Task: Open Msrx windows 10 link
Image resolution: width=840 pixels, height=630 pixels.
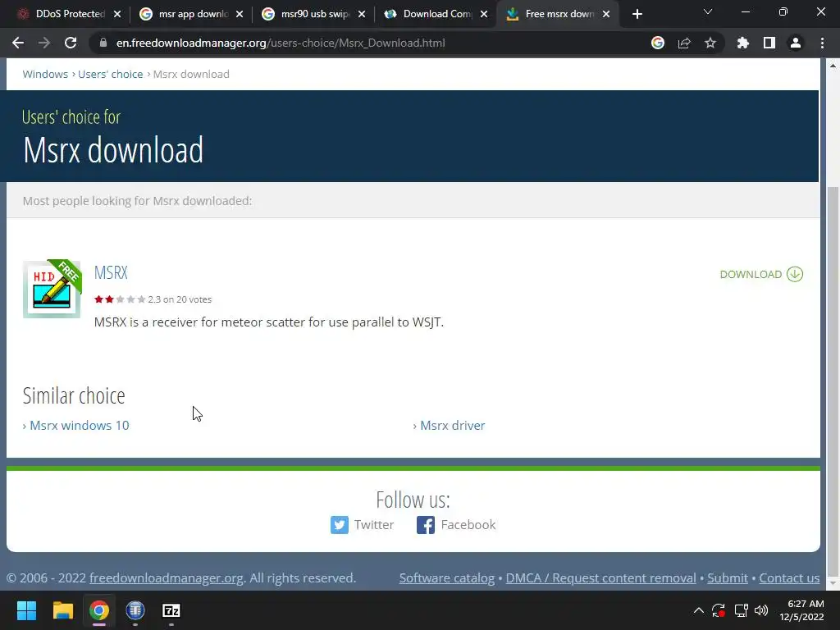Action: [80, 426]
